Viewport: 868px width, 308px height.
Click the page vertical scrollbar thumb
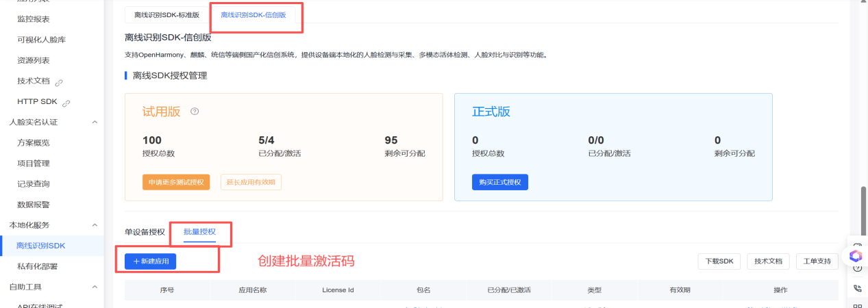(x=864, y=211)
